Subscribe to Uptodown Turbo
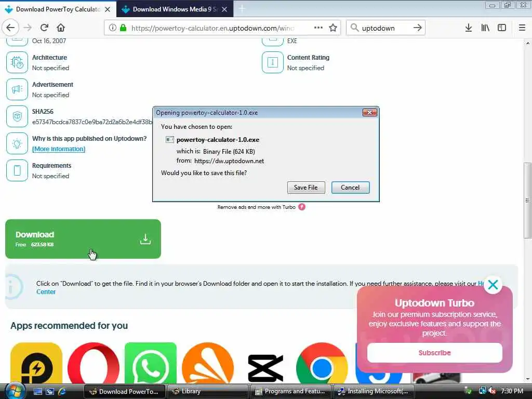This screenshot has height=399, width=532. [435, 353]
